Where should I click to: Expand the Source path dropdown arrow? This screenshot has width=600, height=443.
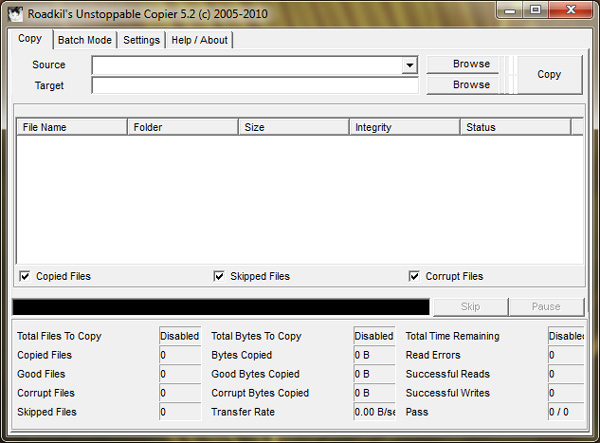pos(409,65)
